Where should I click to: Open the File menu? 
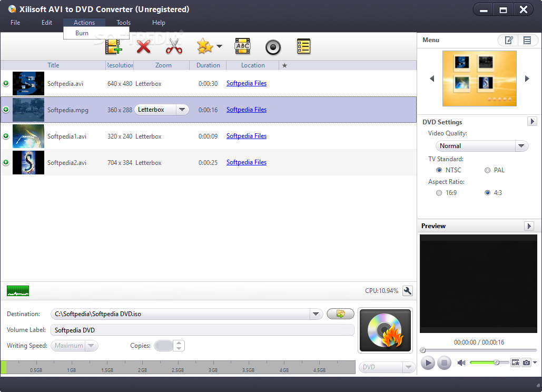15,23
